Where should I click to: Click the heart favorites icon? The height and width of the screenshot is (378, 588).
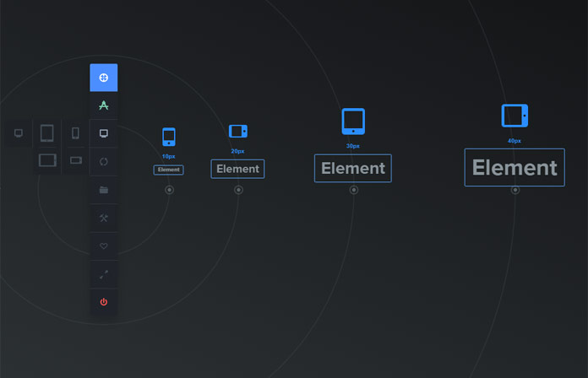click(103, 246)
